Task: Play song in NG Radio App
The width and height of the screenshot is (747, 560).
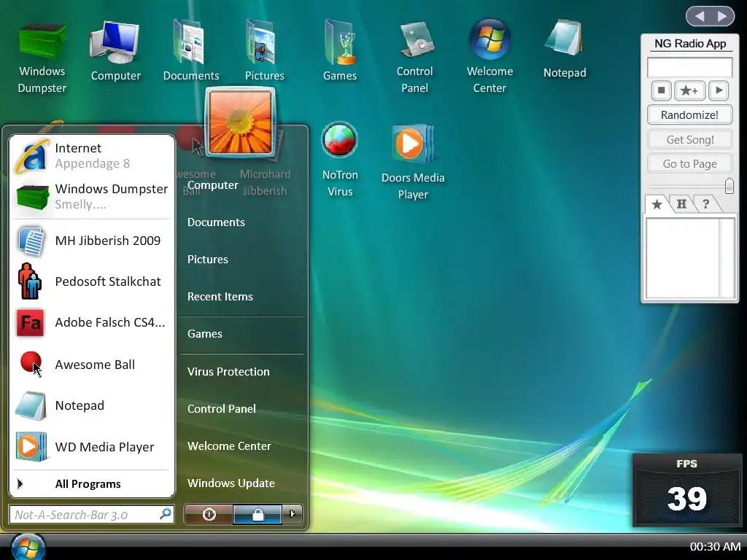Action: pyautogui.click(x=719, y=90)
